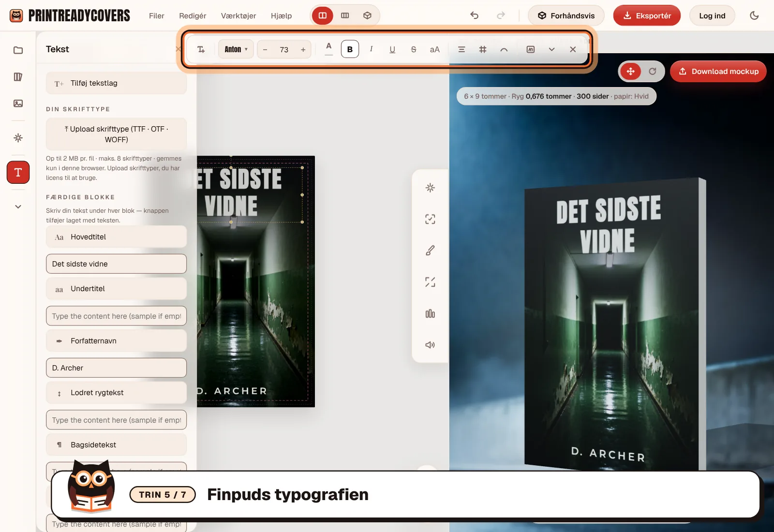Reset mockup rotation with refresh icon
This screenshot has height=532, width=774.
click(653, 72)
